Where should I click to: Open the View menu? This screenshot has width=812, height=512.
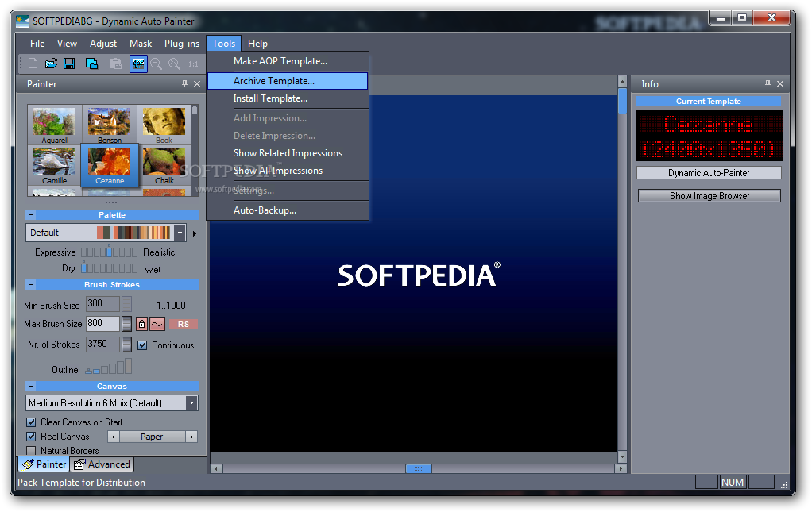(x=67, y=44)
